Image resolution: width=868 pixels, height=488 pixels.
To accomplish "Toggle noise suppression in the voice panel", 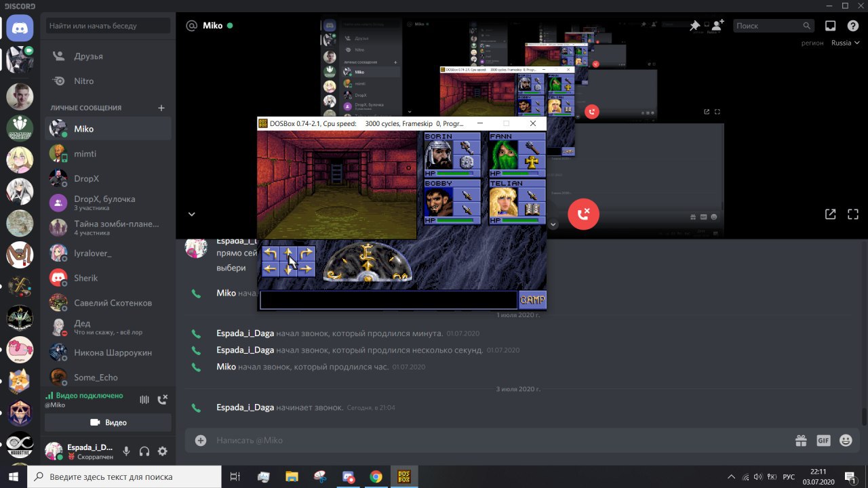I will tap(144, 400).
